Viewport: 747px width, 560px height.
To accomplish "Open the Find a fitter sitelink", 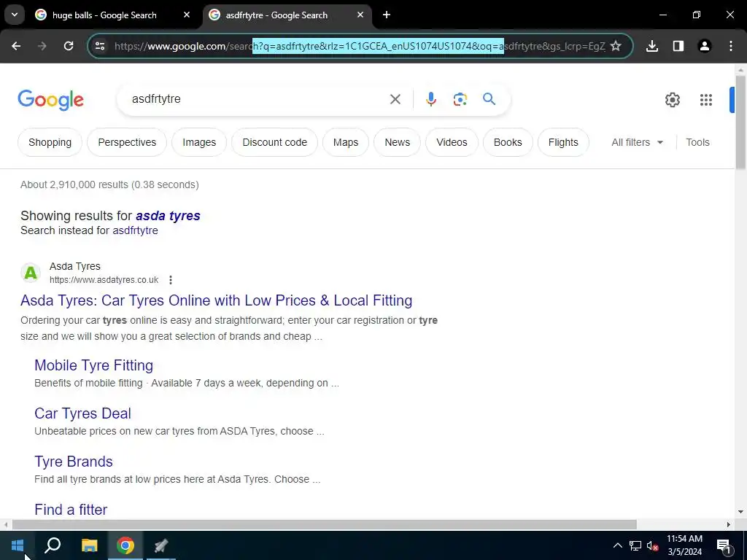I will (71, 510).
